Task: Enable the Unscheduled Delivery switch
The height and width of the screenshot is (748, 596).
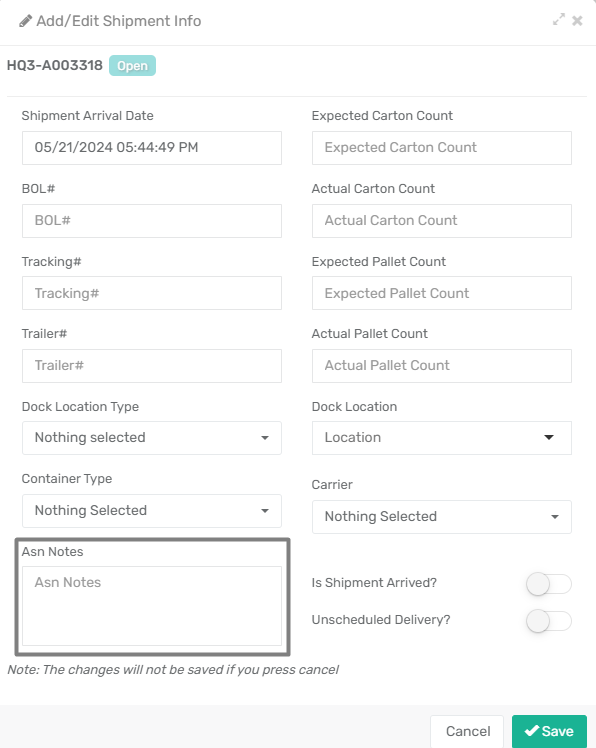Action: (x=549, y=621)
